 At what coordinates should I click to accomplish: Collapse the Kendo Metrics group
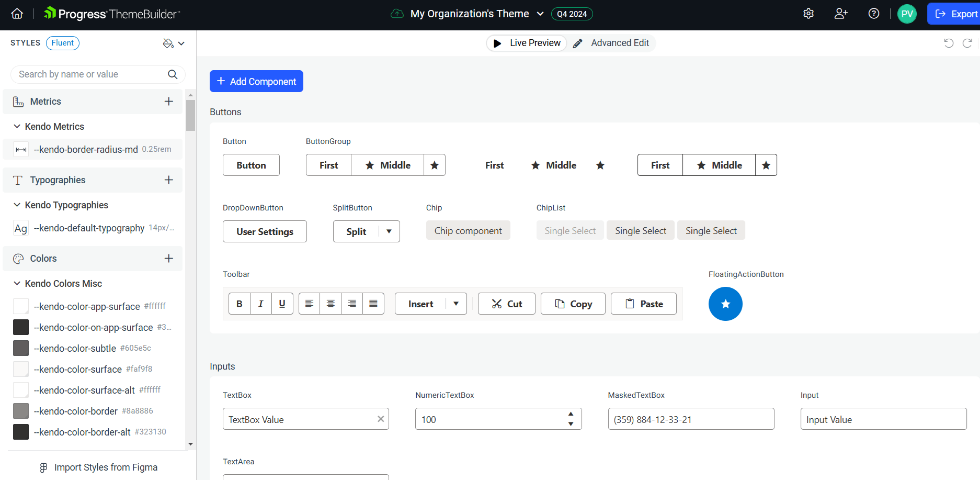point(17,126)
